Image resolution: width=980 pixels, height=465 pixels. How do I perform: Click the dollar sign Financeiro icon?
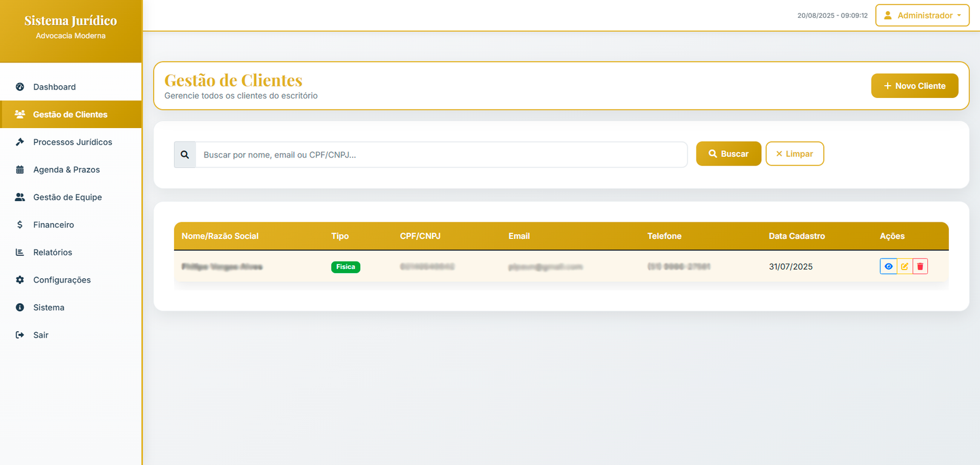[x=20, y=225]
